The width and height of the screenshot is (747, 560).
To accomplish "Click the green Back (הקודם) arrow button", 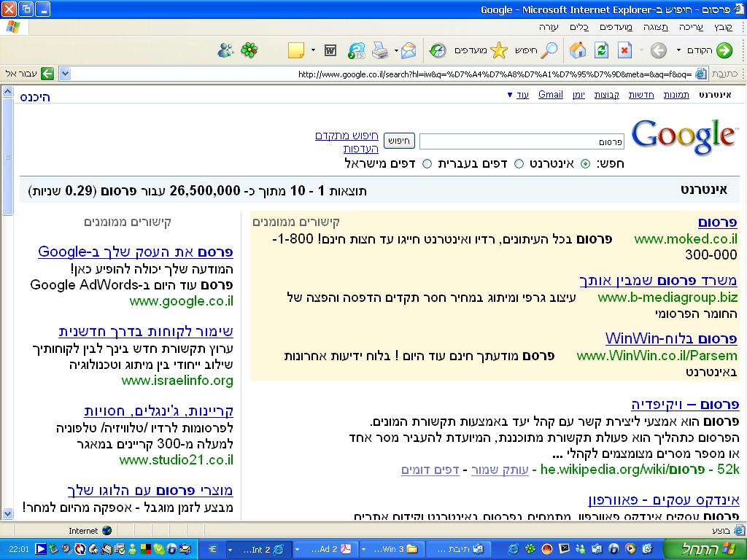I will pos(724,50).
